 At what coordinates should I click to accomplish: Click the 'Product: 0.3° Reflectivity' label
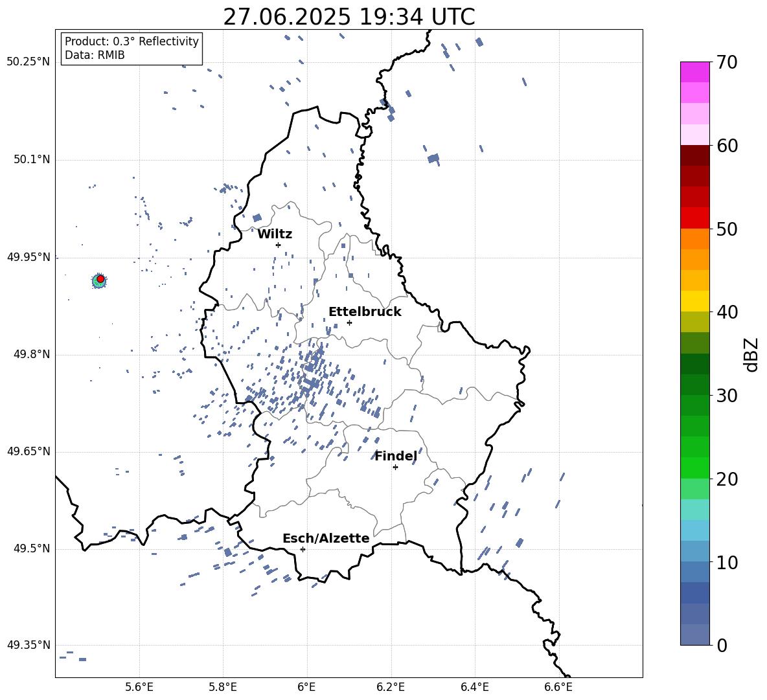click(x=132, y=41)
